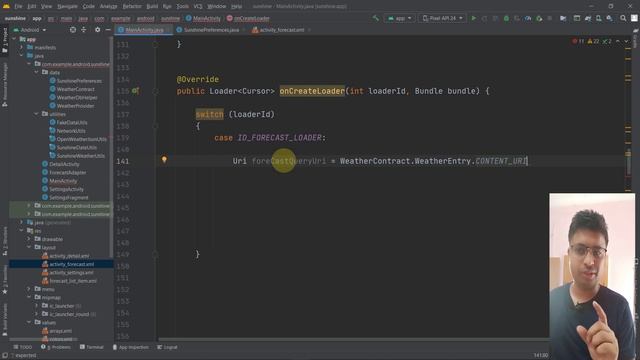The image size is (640, 360).
Task: Jump to next highlighted error arrow
Action: pyautogui.click(x=626, y=42)
